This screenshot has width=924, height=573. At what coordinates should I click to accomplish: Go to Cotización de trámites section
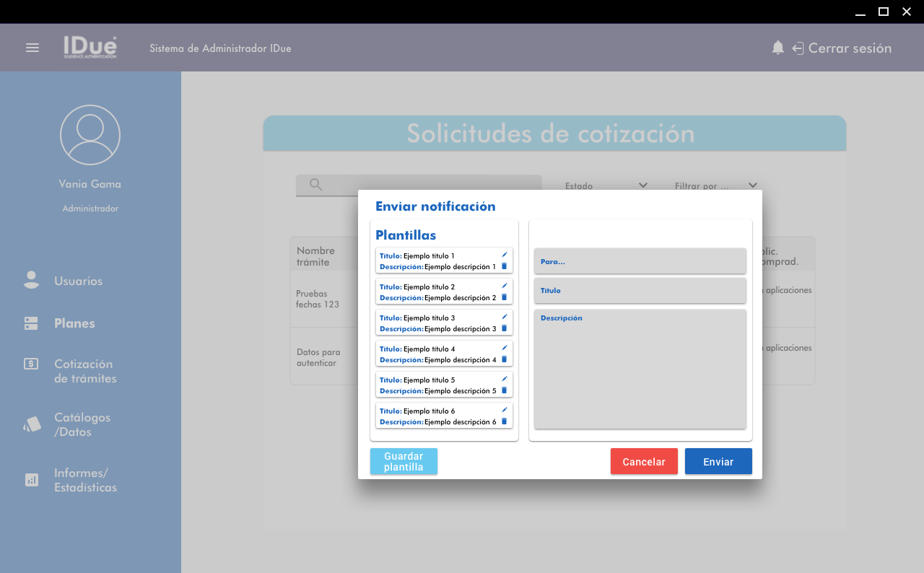[84, 371]
